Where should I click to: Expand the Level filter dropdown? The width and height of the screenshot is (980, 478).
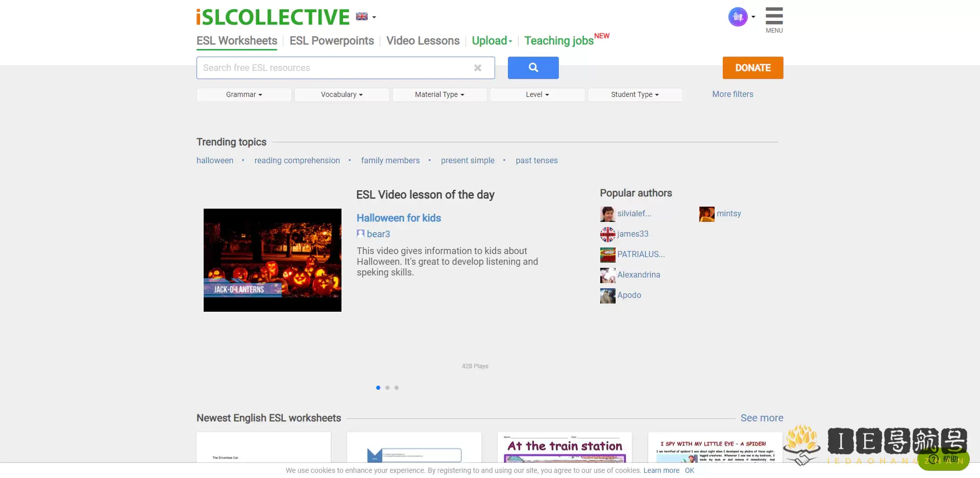click(537, 94)
